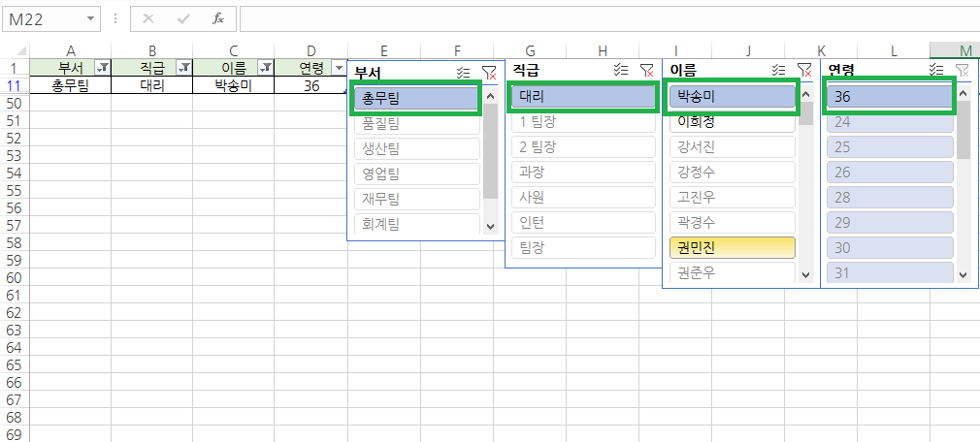This screenshot has height=442, width=980.
Task: Click the 이름 slicer scroll-up arrow
Action: [805, 94]
